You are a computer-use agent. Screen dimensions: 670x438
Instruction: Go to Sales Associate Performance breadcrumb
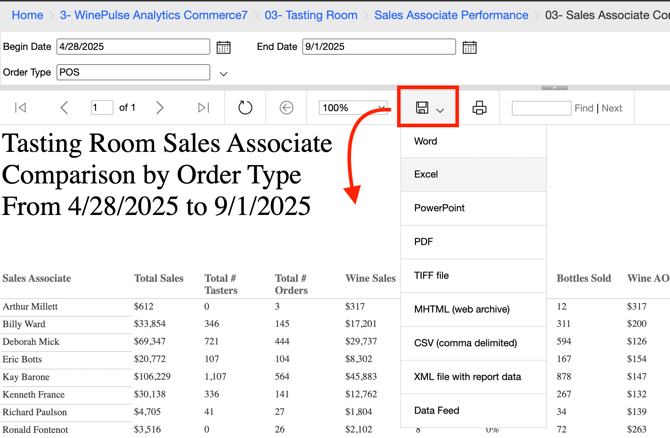(451, 15)
